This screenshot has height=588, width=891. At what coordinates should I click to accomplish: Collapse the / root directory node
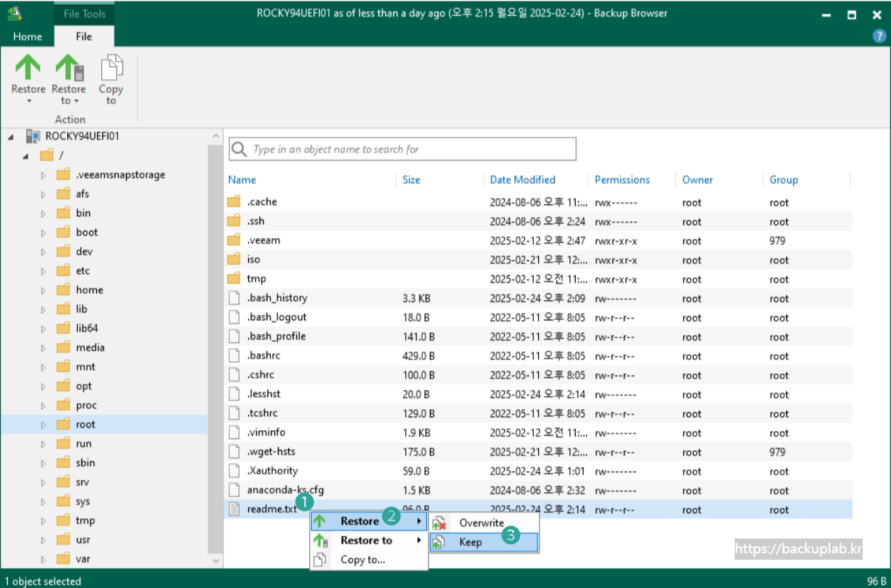26,156
